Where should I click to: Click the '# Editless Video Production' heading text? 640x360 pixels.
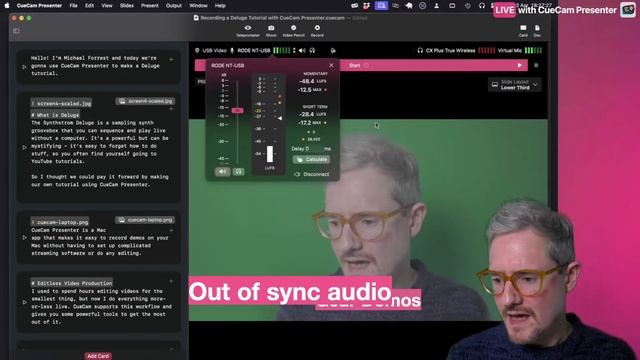click(71, 283)
